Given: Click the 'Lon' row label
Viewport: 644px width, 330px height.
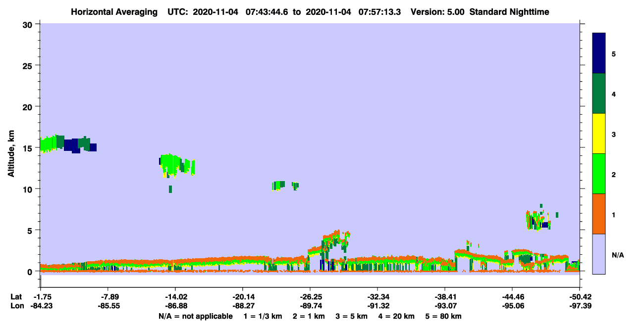Looking at the screenshot, I should [x=16, y=306].
